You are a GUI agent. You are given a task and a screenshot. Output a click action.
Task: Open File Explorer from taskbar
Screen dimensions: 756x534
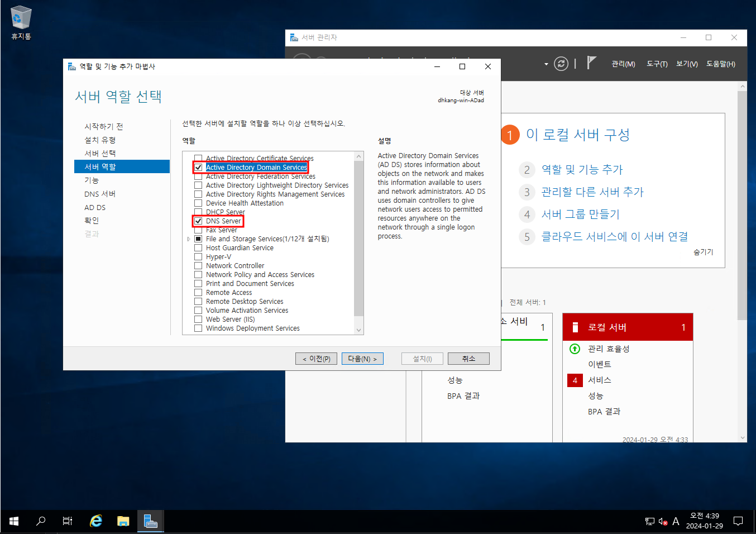click(x=123, y=521)
